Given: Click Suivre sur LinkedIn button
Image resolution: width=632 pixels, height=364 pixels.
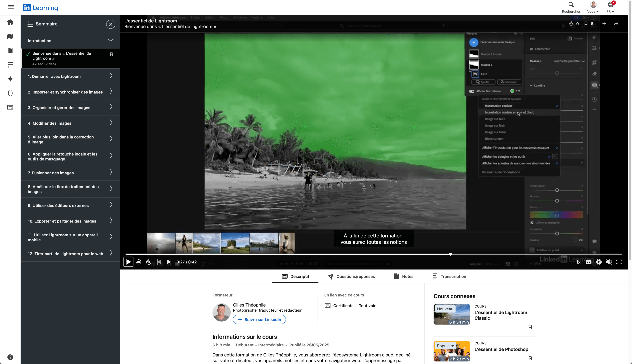Looking at the screenshot, I should tap(259, 319).
